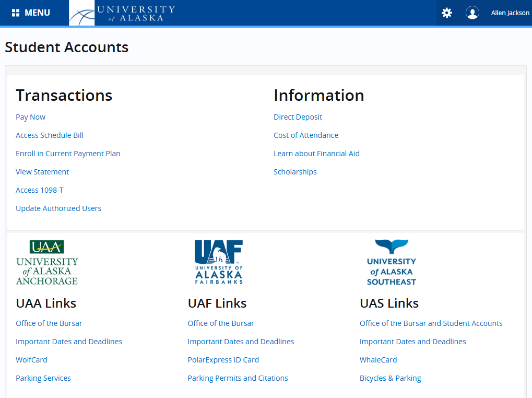Open UAF Office of the Bursar
Screen dimensions: 532x398
221,323
